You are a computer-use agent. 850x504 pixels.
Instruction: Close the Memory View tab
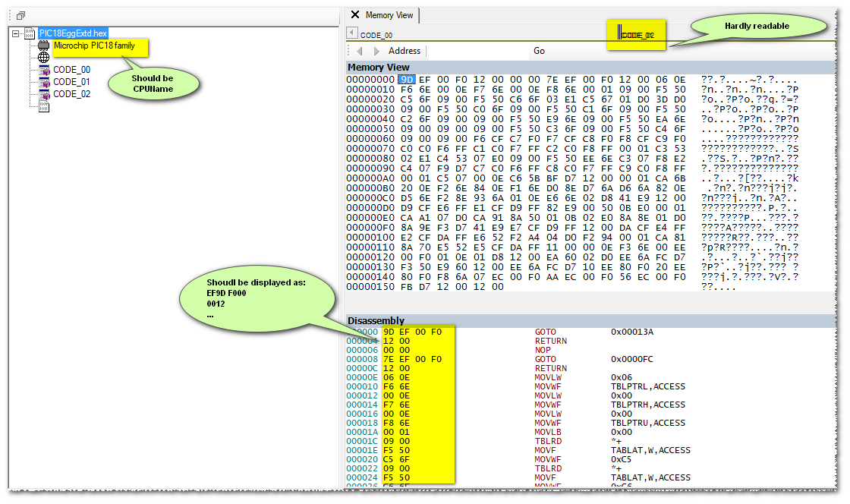[355, 15]
